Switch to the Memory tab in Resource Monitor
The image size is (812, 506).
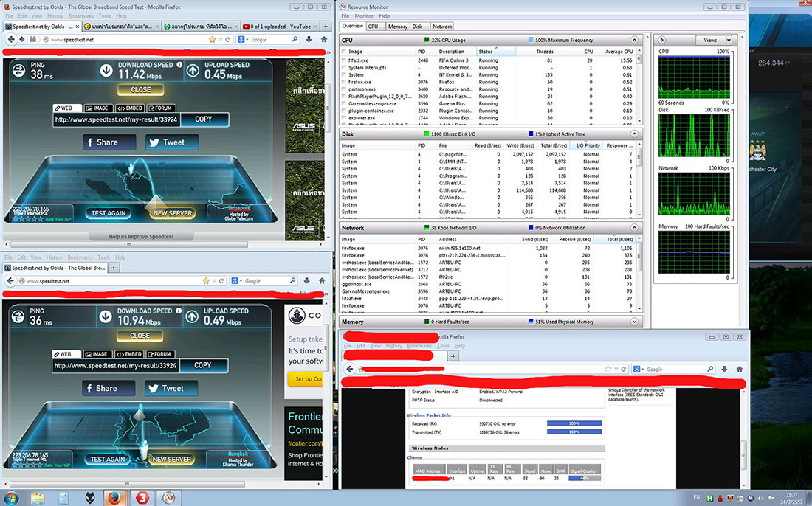pyautogui.click(x=397, y=27)
